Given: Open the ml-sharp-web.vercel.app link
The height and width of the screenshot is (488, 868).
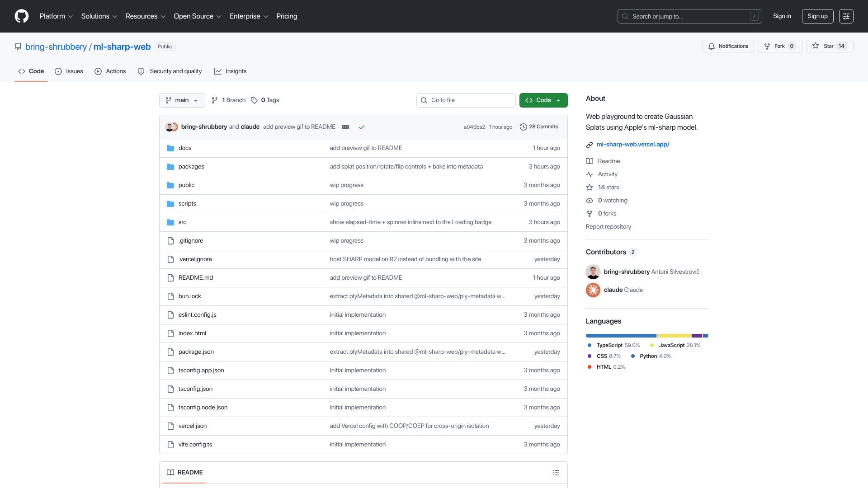Looking at the screenshot, I should [632, 145].
